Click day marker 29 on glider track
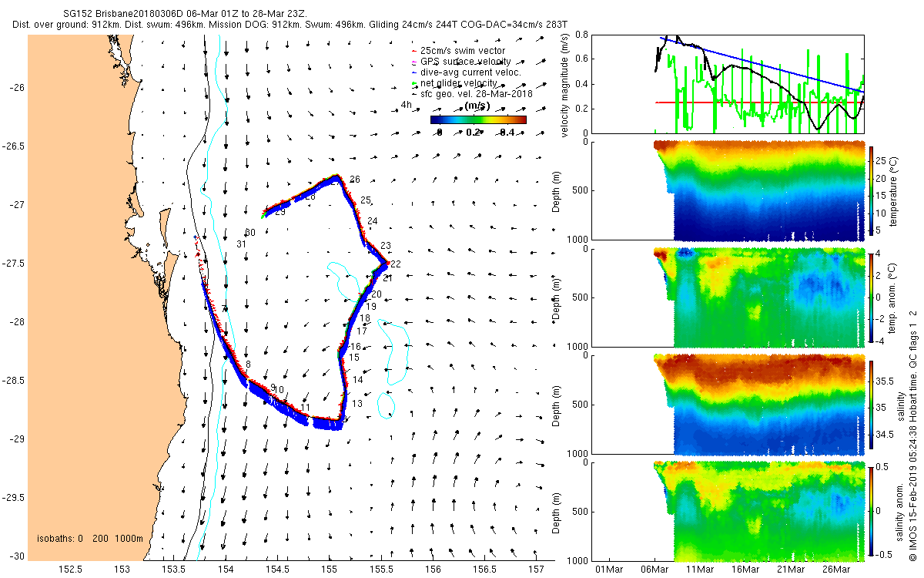This screenshot has height=578, width=924. click(280, 212)
